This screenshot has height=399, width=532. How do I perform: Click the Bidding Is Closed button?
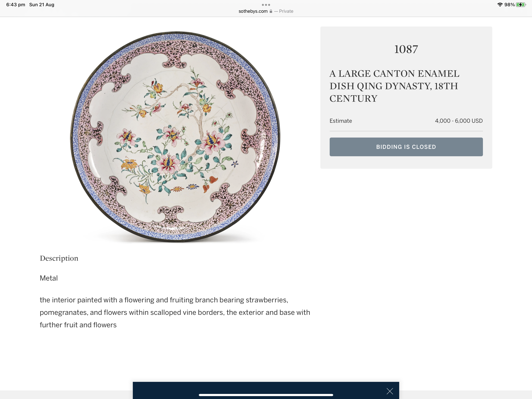click(406, 147)
